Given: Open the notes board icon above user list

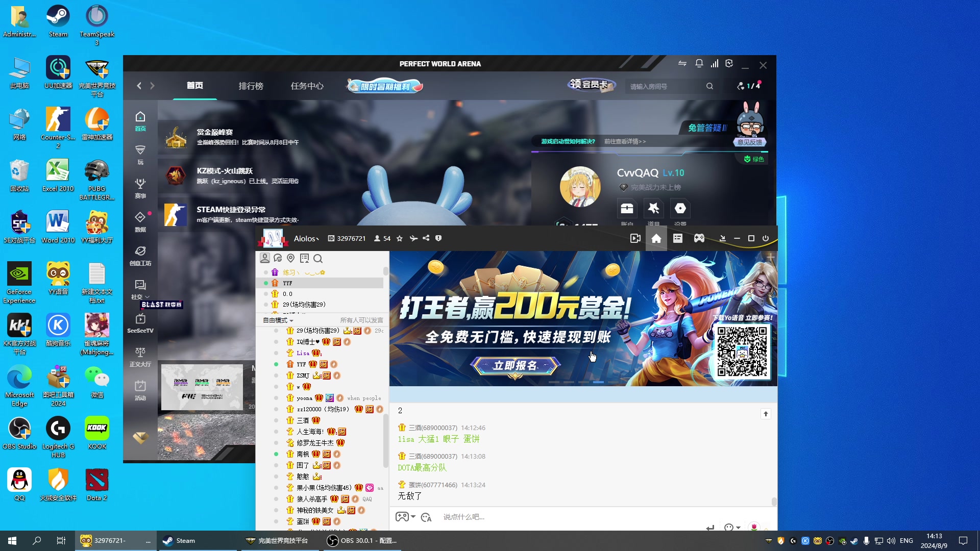Looking at the screenshot, I should [x=305, y=258].
